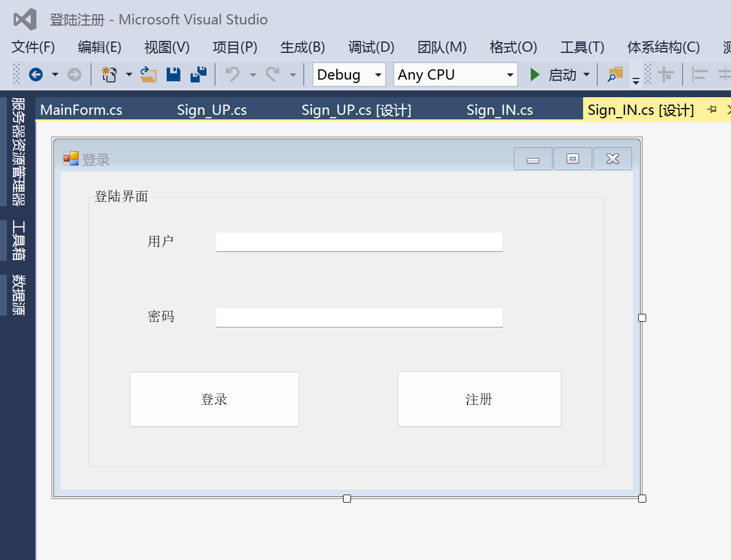Click the form title bar text 登录

96,160
